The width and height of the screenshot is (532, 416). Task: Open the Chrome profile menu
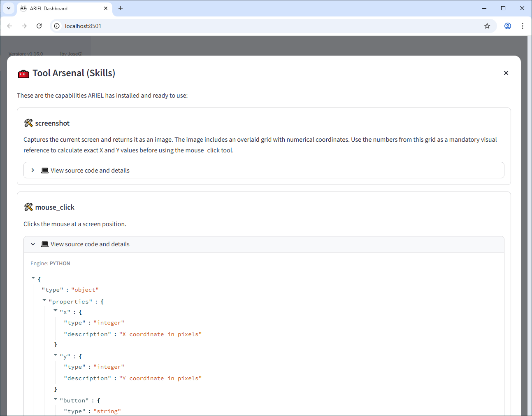tap(508, 26)
